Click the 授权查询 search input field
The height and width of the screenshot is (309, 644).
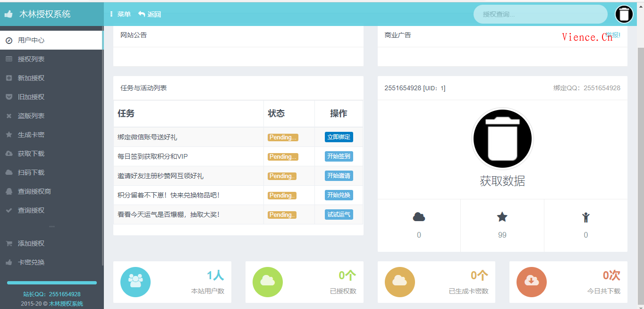click(x=540, y=14)
